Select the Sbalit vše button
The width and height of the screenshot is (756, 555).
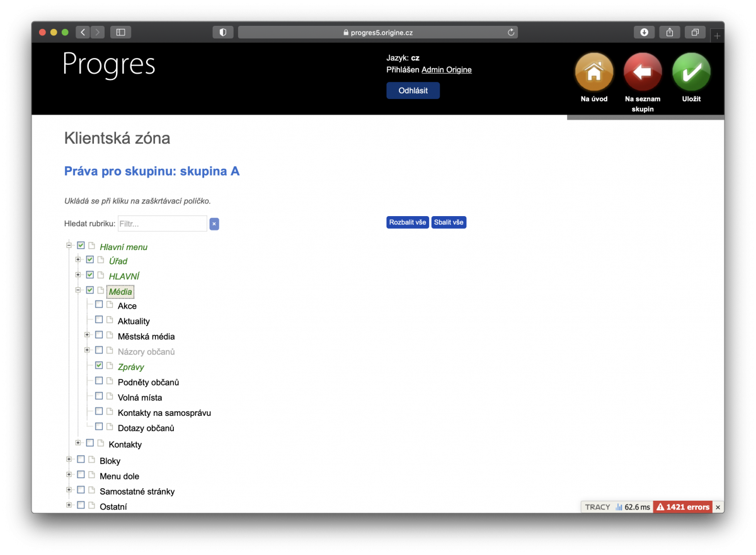tap(449, 222)
